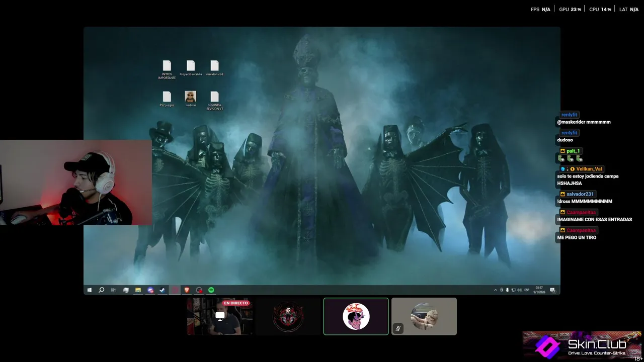This screenshot has width=644, height=362.
Task: Click the Skin.Club banner ad
Action: [x=582, y=346]
